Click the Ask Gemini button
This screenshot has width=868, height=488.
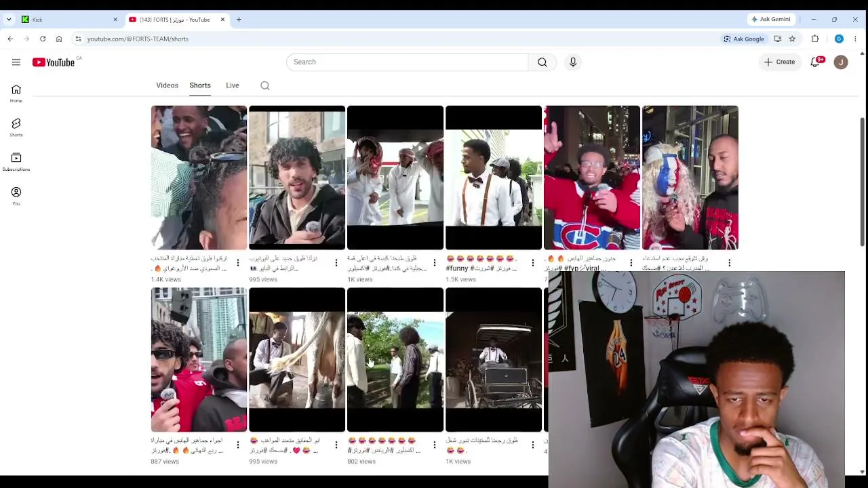coord(770,20)
